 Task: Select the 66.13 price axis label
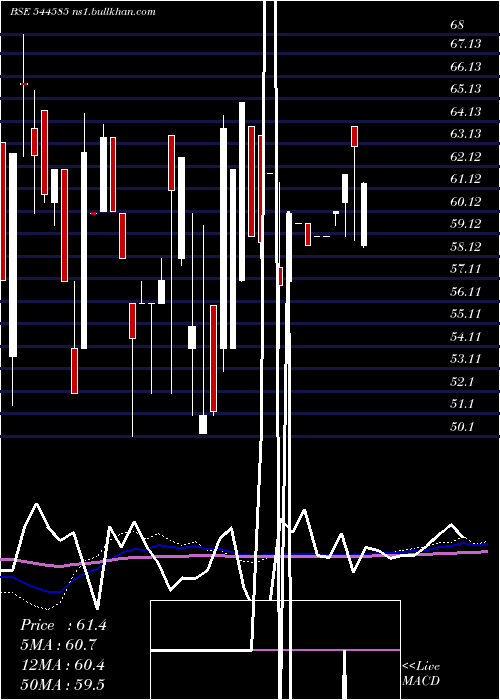coord(466,67)
